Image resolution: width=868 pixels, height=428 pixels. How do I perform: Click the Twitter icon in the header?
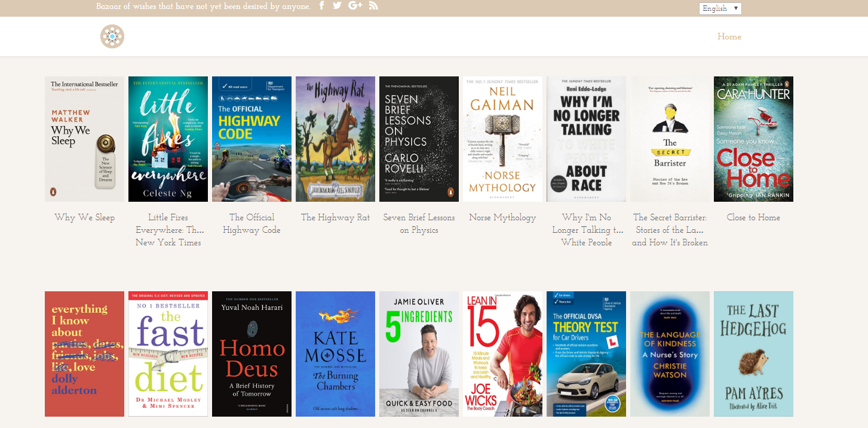click(338, 5)
